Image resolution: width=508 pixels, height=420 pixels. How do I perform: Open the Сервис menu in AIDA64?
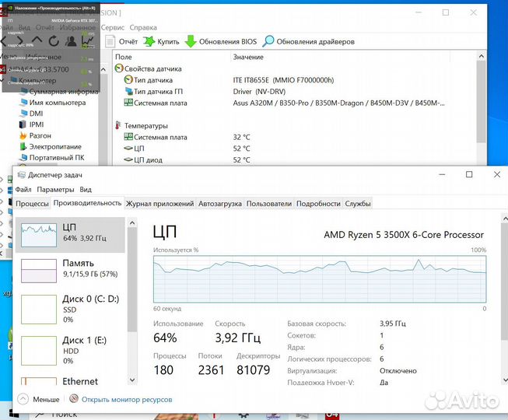[x=113, y=27]
